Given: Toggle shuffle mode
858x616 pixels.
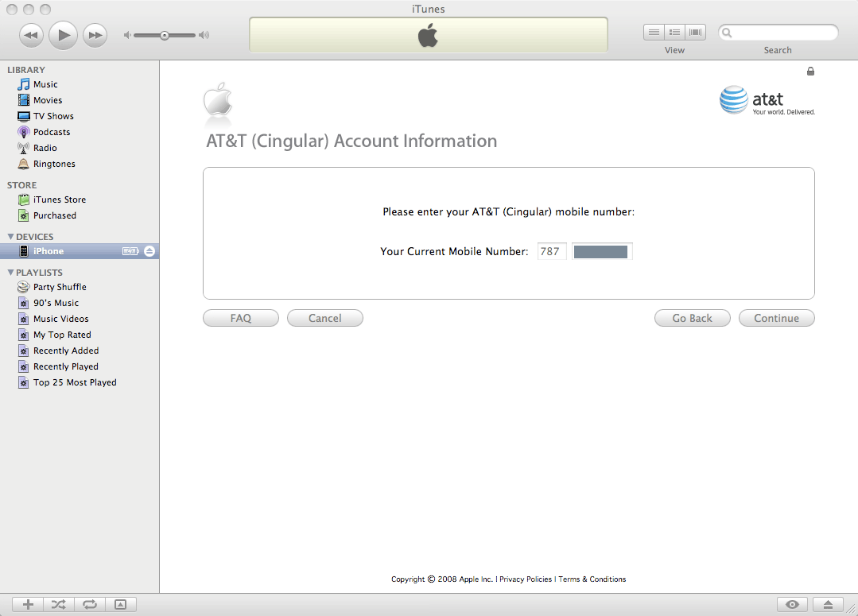Looking at the screenshot, I should tap(59, 604).
